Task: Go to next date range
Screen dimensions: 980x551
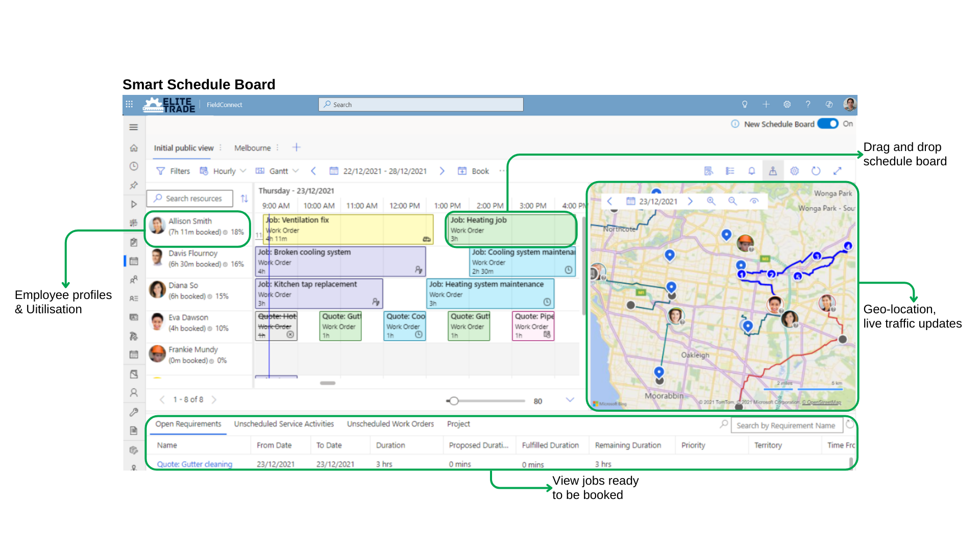Action: 442,171
